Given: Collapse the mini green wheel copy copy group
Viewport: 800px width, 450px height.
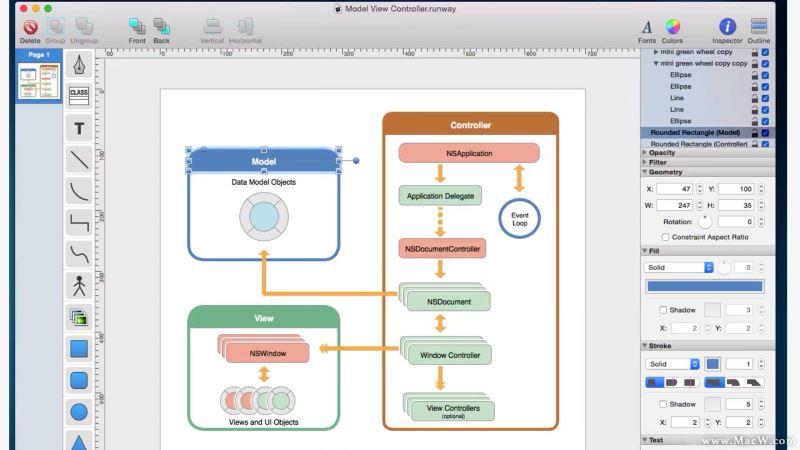Looking at the screenshot, I should coord(656,64).
